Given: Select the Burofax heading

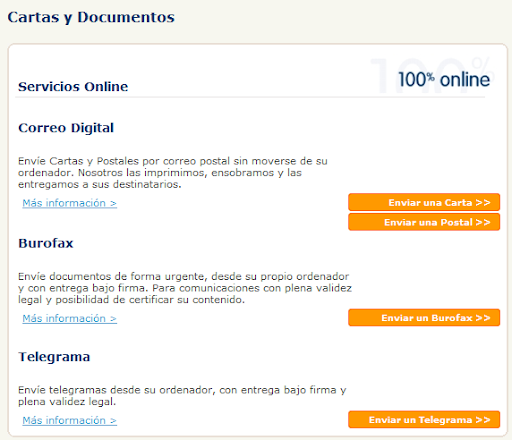Looking at the screenshot, I should pos(46,243).
